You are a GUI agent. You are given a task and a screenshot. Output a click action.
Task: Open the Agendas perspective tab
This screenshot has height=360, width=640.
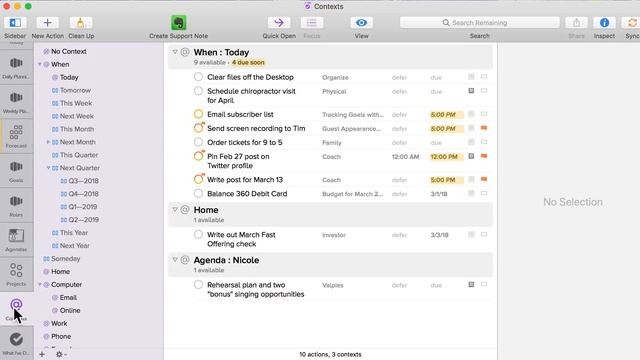(16, 240)
